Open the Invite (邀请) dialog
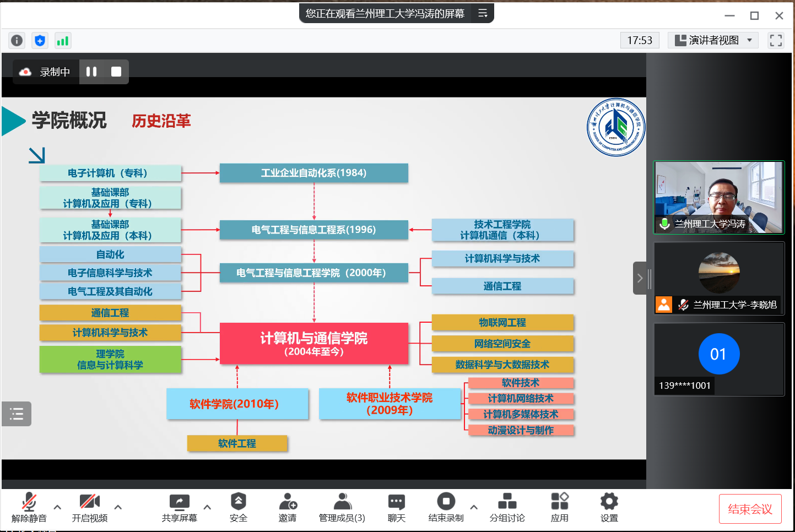The image size is (795, 532). point(287,507)
